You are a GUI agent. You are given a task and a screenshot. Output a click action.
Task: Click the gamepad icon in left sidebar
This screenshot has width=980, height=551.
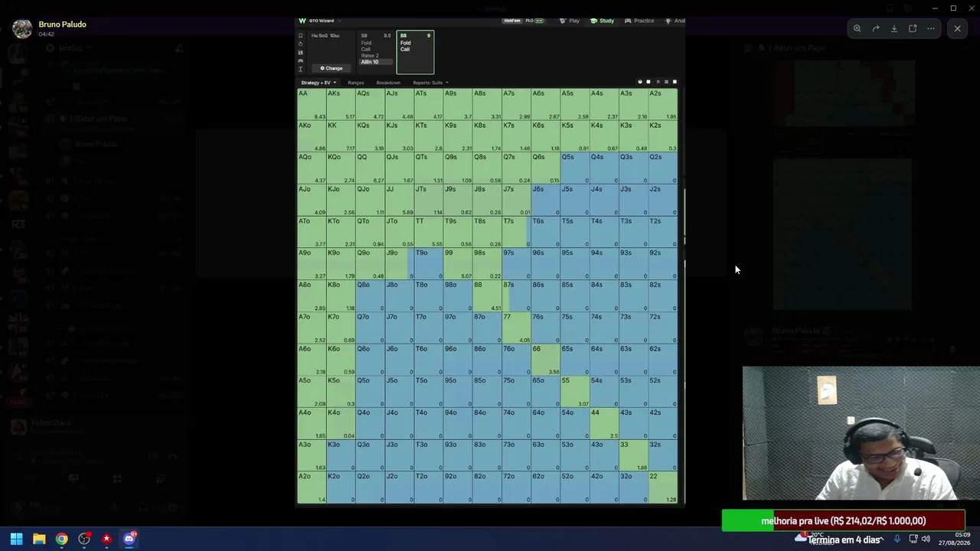pos(300,60)
